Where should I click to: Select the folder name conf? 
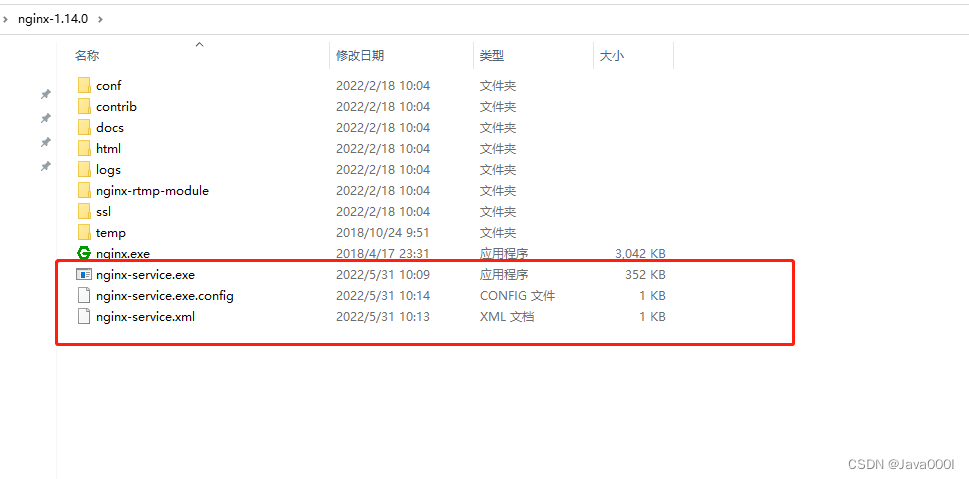tap(109, 85)
